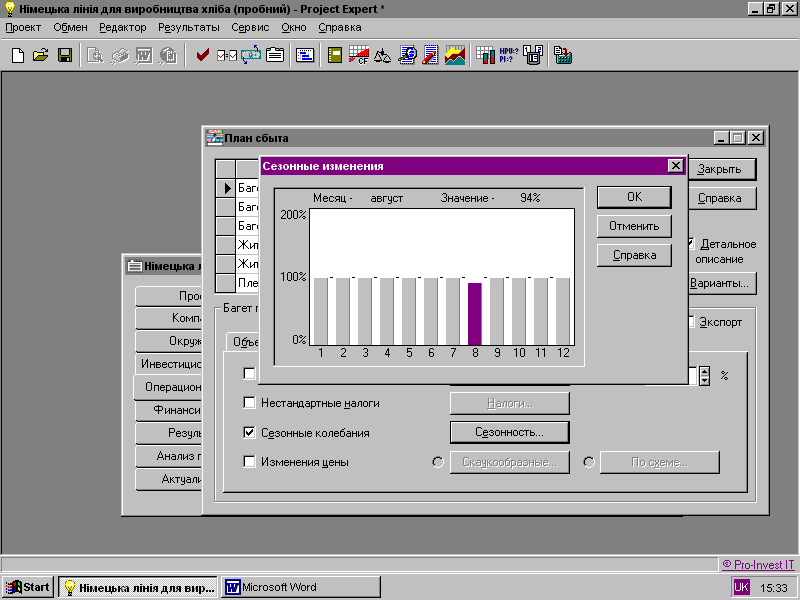Click the purple bar for month 8
The width and height of the screenshot is (800, 600).
point(475,314)
